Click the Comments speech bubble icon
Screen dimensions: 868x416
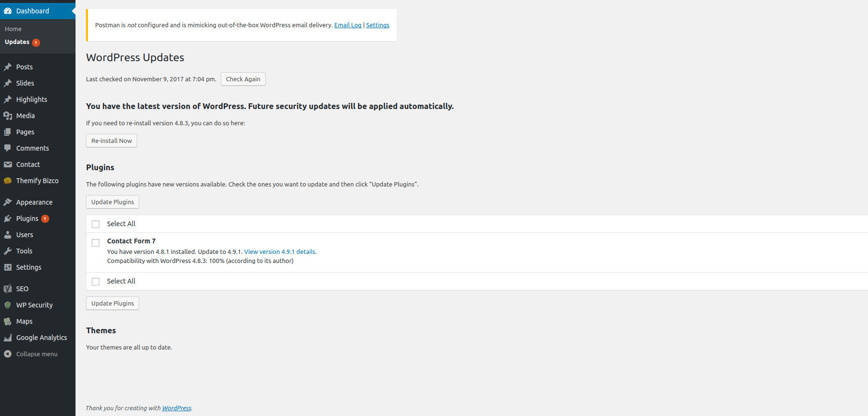point(8,148)
